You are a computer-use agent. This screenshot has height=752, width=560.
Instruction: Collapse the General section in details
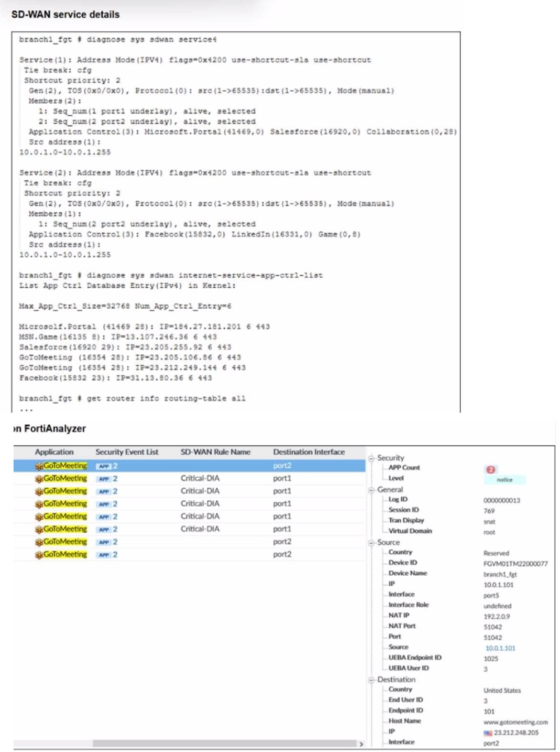371,489
